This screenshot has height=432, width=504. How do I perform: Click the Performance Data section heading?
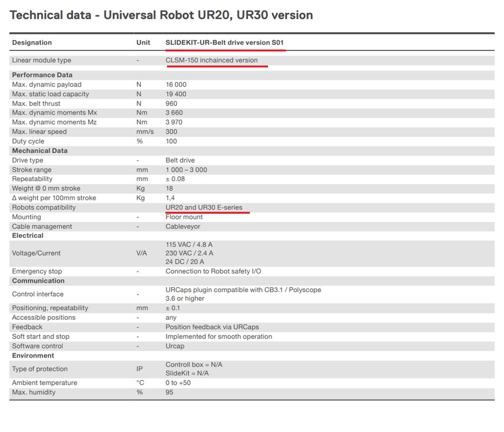[42, 75]
